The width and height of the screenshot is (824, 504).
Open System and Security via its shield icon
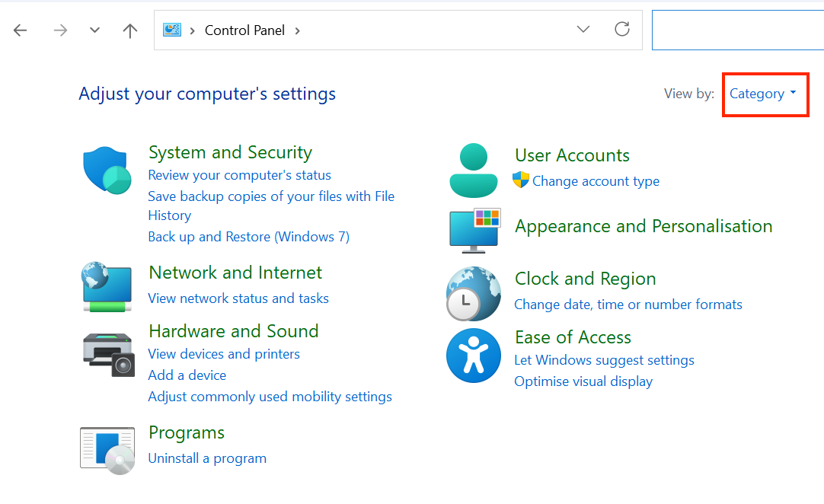tap(107, 169)
